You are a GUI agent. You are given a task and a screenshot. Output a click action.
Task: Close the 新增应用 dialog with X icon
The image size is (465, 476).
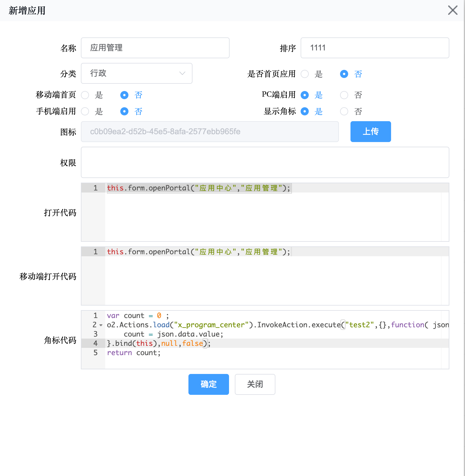tap(453, 10)
